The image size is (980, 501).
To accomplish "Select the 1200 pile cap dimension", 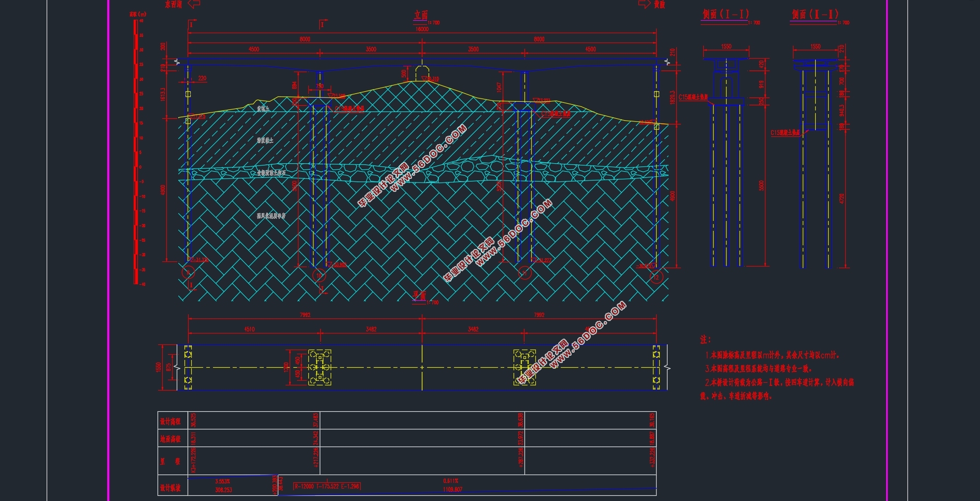I will pyautogui.click(x=286, y=367).
